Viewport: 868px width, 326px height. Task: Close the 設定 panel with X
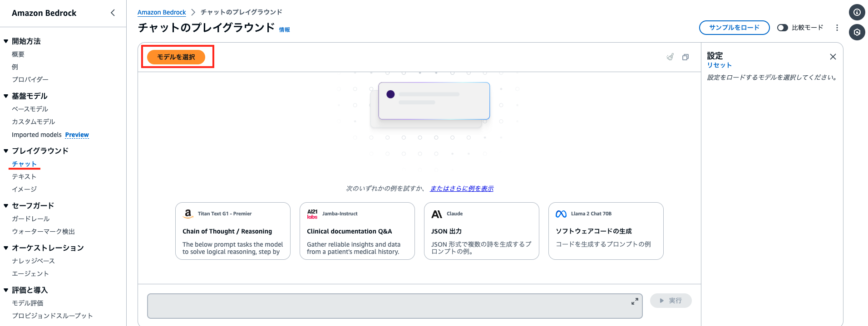pos(833,57)
